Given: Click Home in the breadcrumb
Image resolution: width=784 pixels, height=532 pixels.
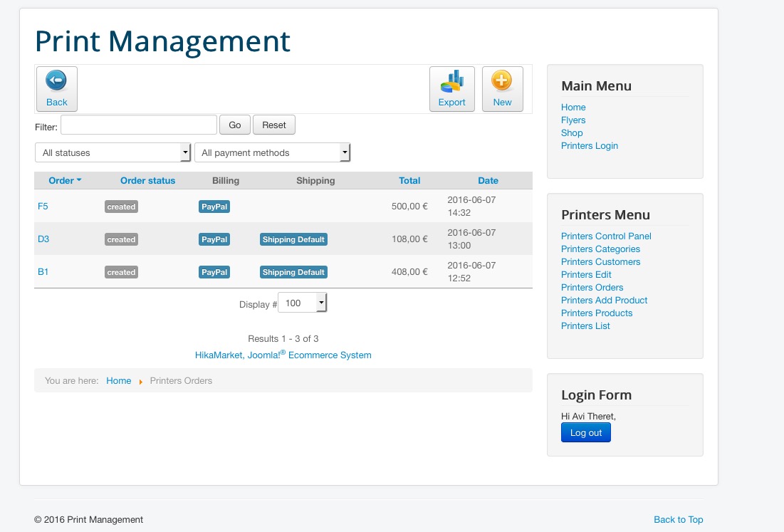Looking at the screenshot, I should [x=119, y=380].
